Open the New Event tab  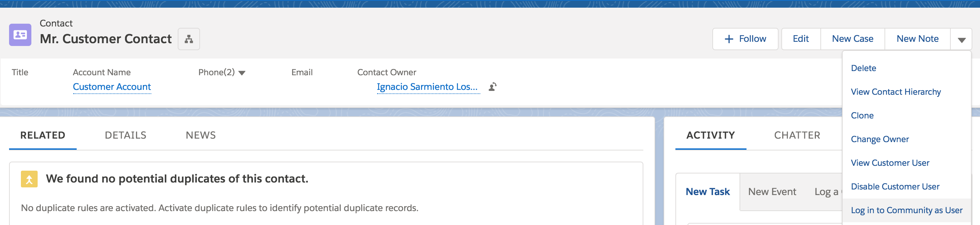pyautogui.click(x=772, y=192)
